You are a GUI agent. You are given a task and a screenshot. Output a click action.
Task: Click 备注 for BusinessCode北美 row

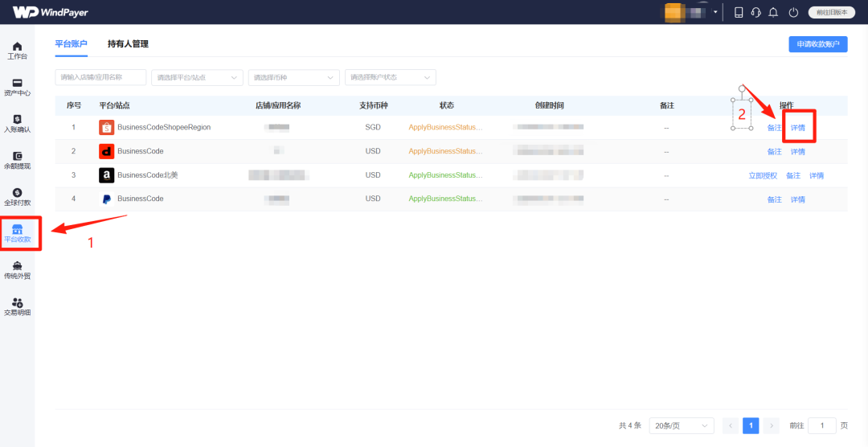793,175
